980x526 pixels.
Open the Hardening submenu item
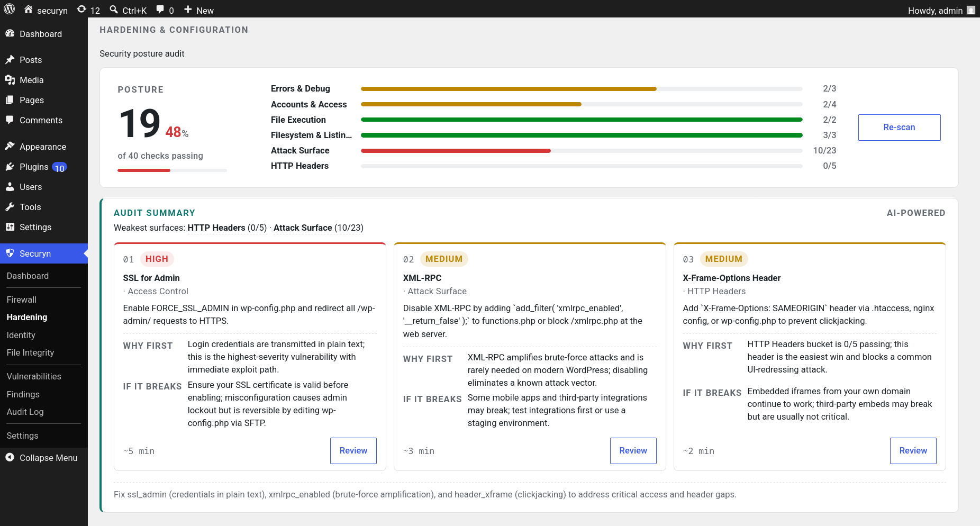(27, 317)
